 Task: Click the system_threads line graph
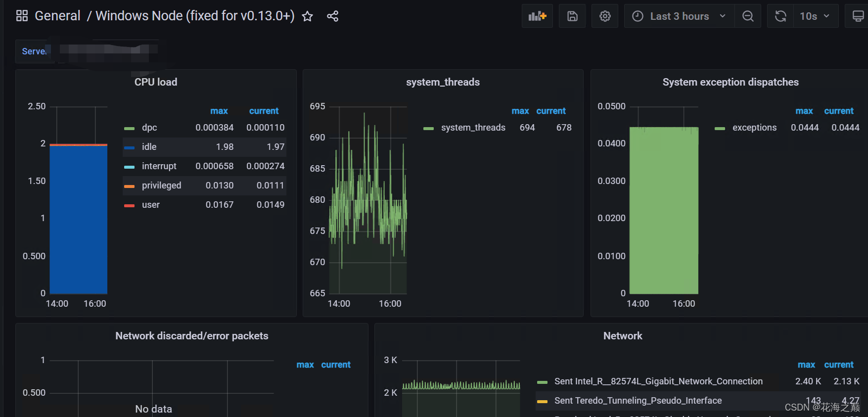pyautogui.click(x=368, y=200)
